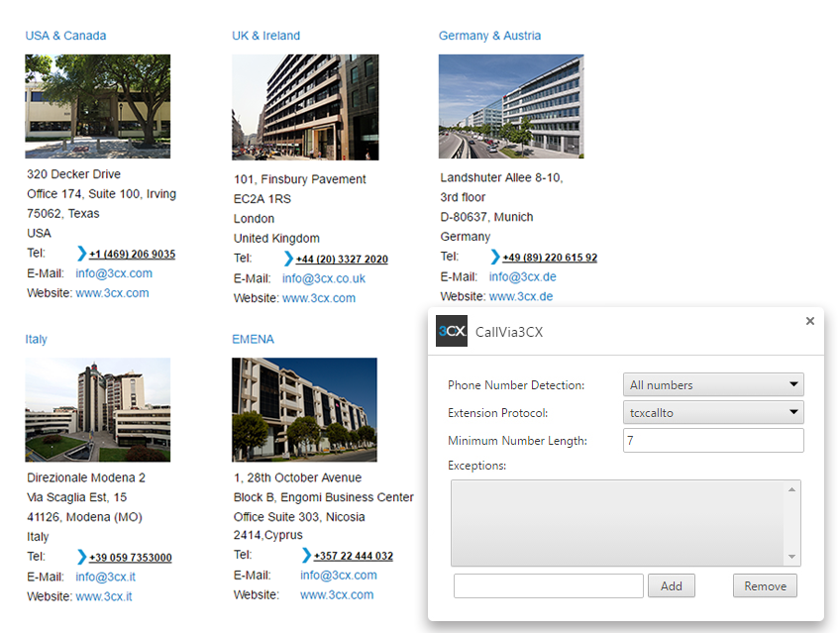The width and height of the screenshot is (840, 633).
Task: Click 'Office 174, Suite 100, Irving' text
Action: (x=101, y=194)
